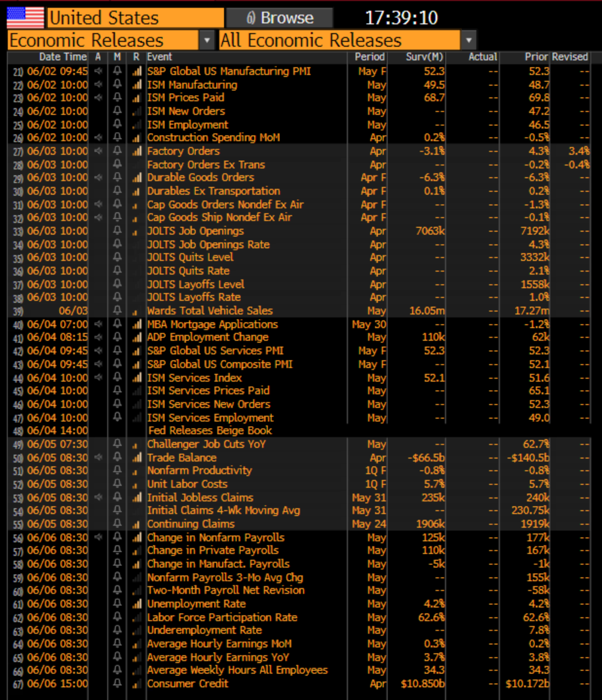Click Underemployment Rate prior value 7.8%
The height and width of the screenshot is (700, 602).
click(539, 630)
